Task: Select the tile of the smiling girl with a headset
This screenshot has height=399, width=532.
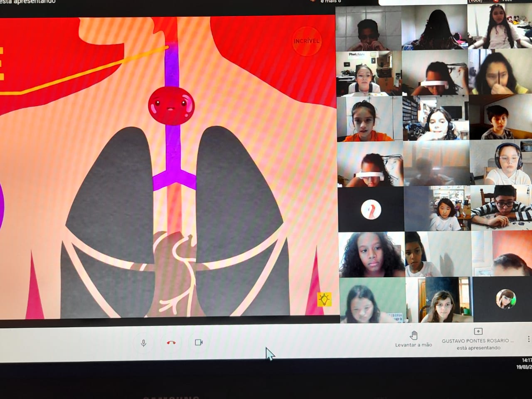Action: click(436, 118)
